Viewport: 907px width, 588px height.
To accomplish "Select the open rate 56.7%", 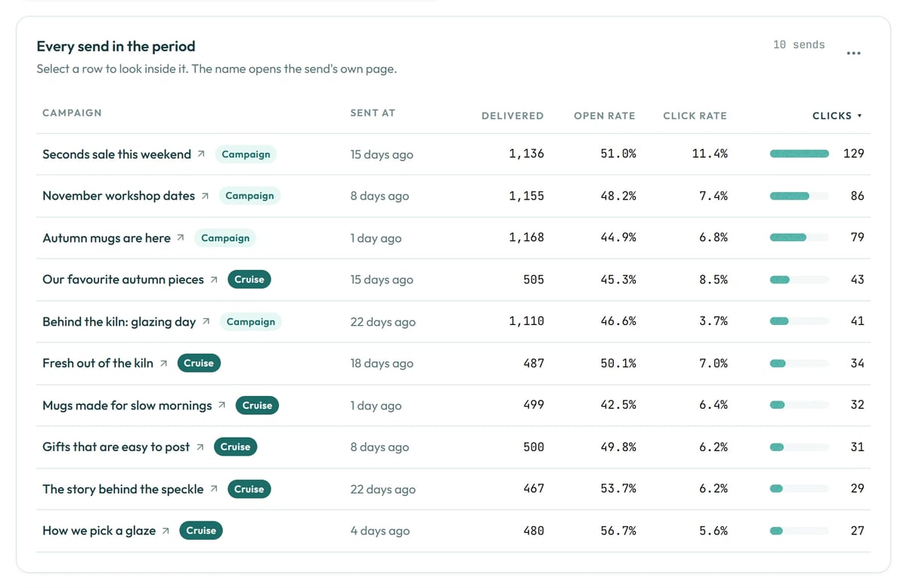I will click(618, 531).
